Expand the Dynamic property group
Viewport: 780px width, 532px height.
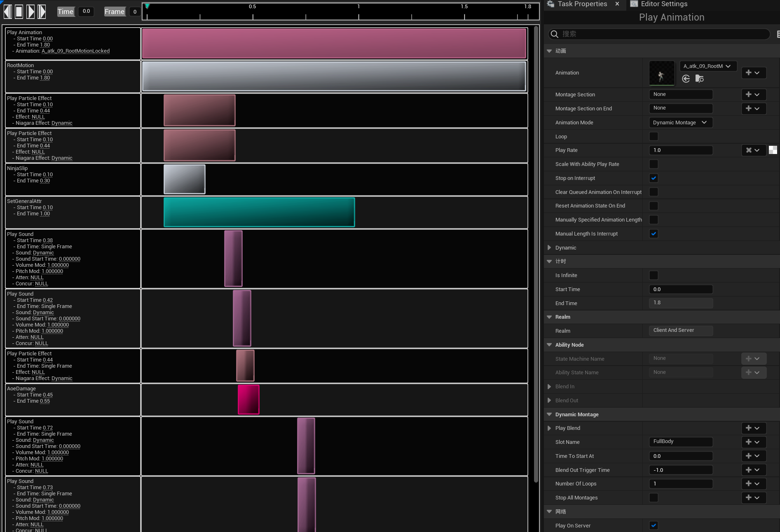click(x=549, y=248)
